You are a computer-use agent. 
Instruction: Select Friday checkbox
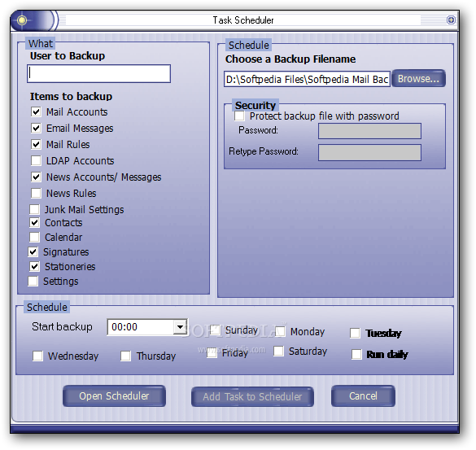212,353
